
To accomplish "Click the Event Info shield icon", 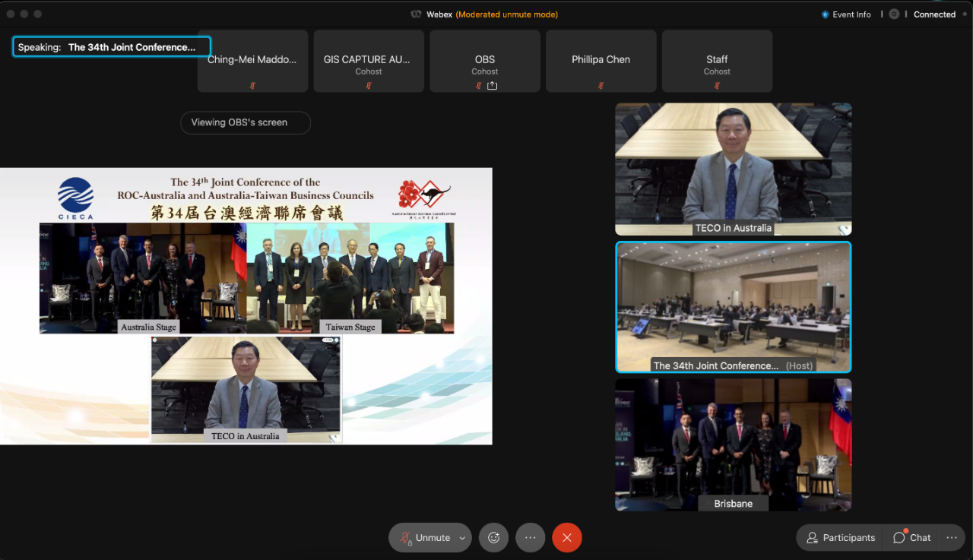I will point(826,14).
